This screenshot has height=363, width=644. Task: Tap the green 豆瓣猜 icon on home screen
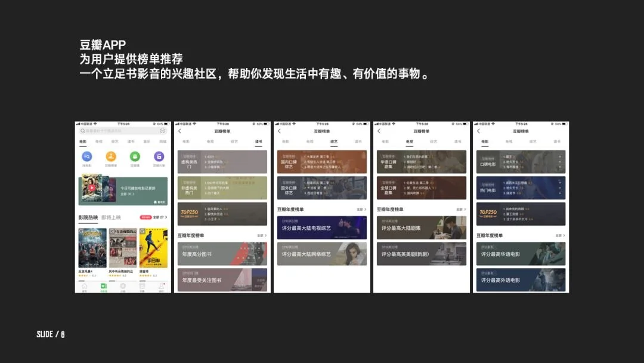135,156
